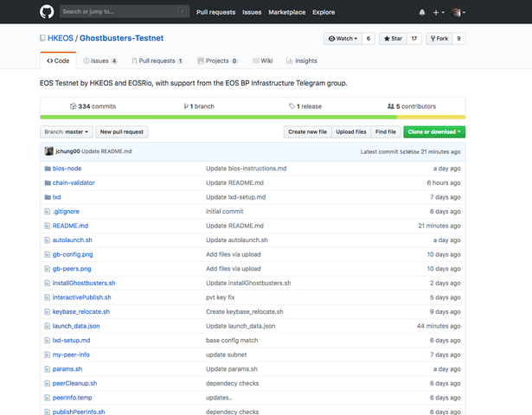532x415 pixels.
Task: Open the Clone or download dropdown
Action: pos(434,131)
